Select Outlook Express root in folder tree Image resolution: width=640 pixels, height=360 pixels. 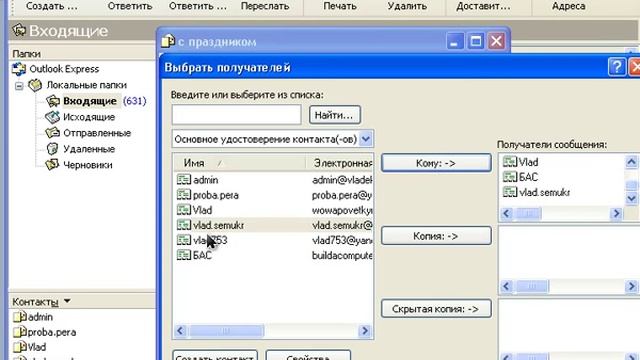[64, 69]
